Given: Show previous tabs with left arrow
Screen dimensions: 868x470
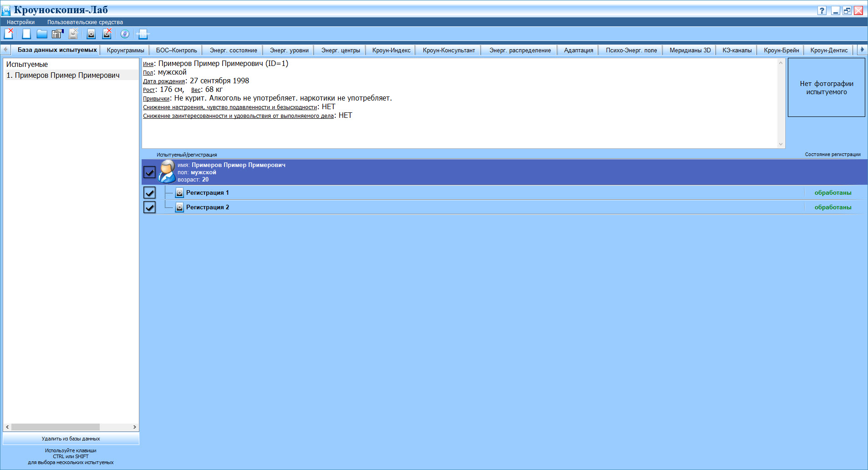Looking at the screenshot, I should point(5,50).
